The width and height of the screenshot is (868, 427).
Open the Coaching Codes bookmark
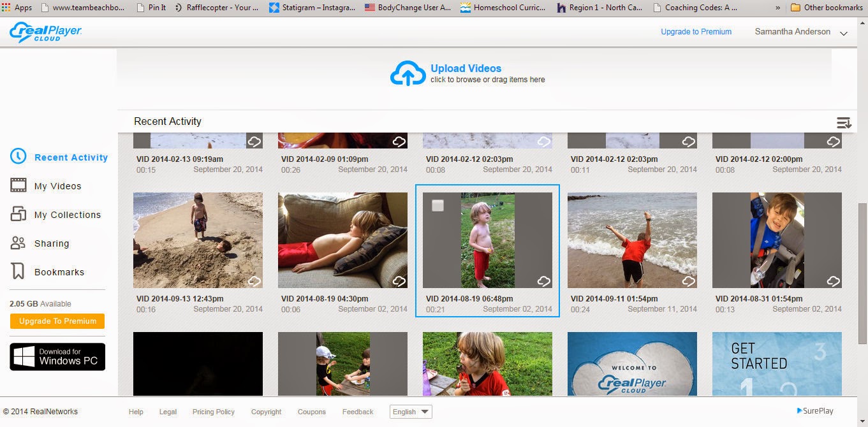[x=696, y=8]
